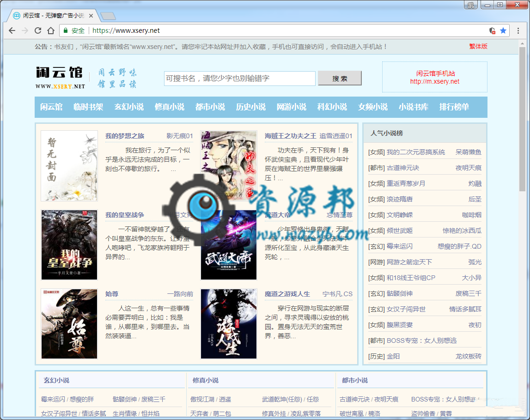
Task: Select 历史小说 in navigation bar
Action: pyautogui.click(x=250, y=107)
